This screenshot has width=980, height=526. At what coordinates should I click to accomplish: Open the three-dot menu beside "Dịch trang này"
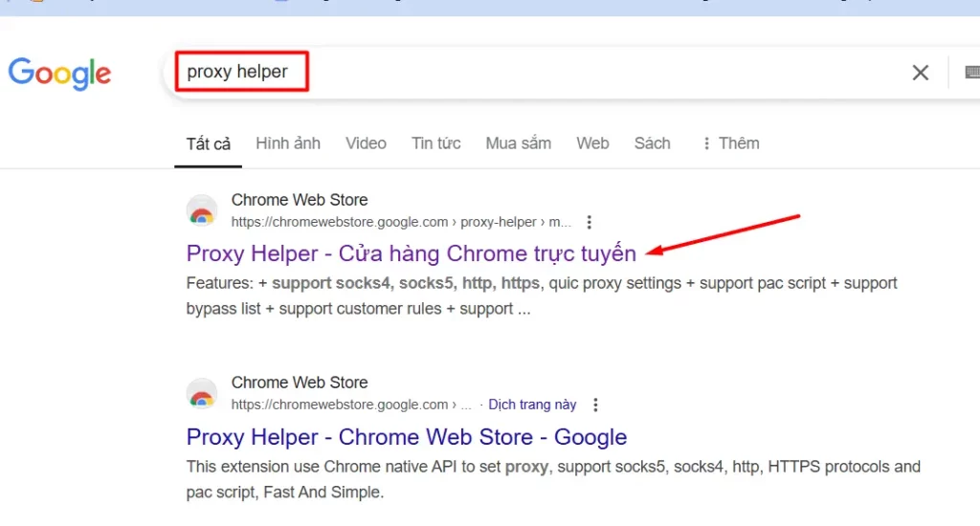coord(596,405)
